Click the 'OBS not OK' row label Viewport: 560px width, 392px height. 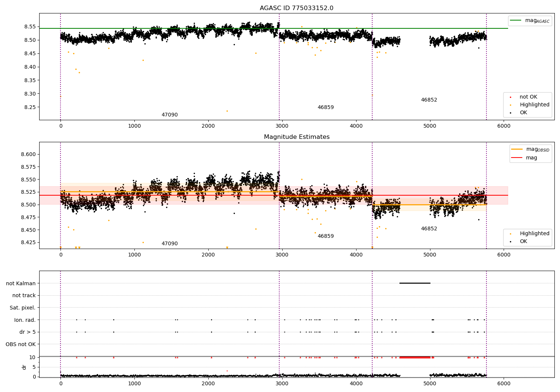click(x=21, y=345)
